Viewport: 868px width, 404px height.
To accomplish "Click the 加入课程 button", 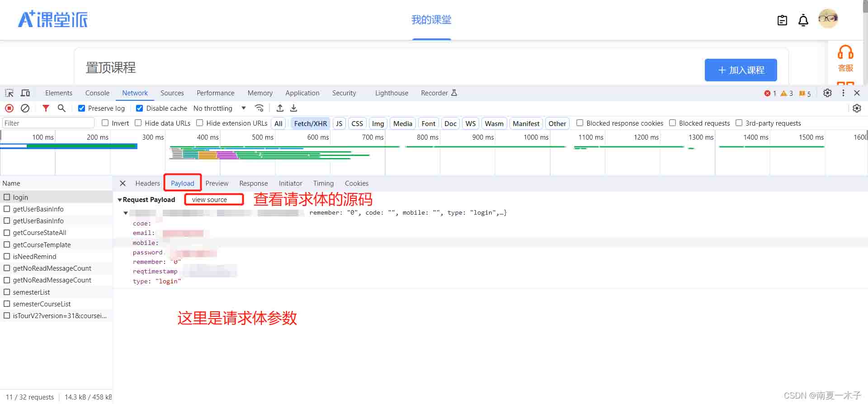I will pyautogui.click(x=741, y=70).
